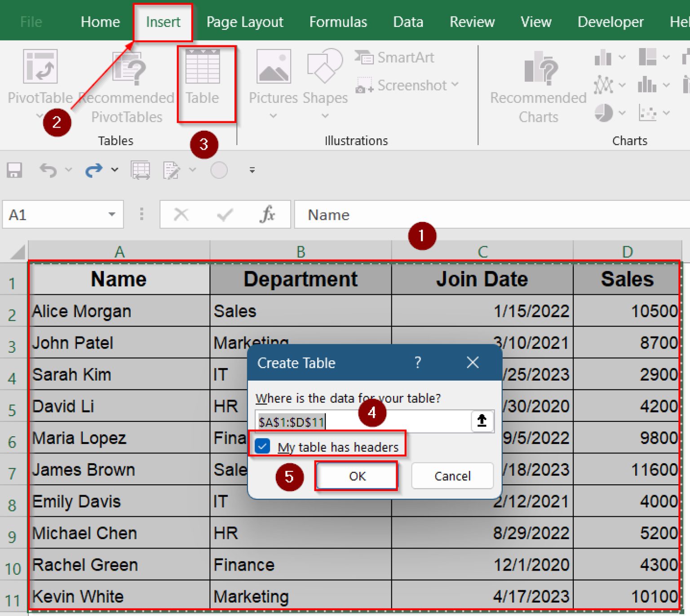Open the Screenshot dropdown menu

pyautogui.click(x=456, y=85)
